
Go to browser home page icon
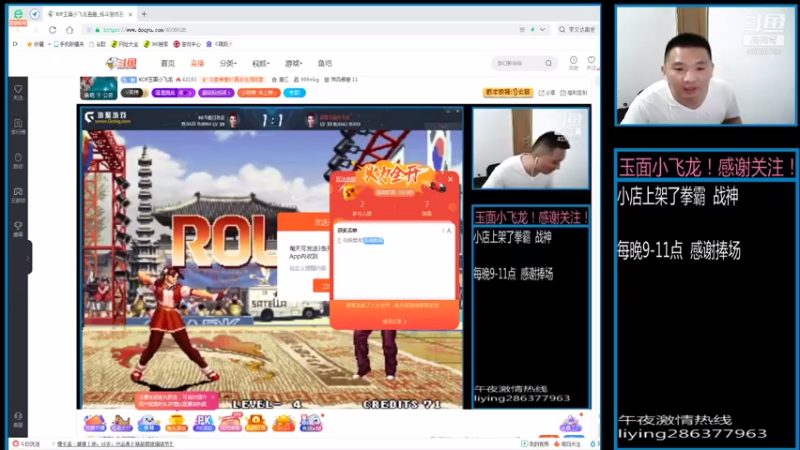[70, 30]
